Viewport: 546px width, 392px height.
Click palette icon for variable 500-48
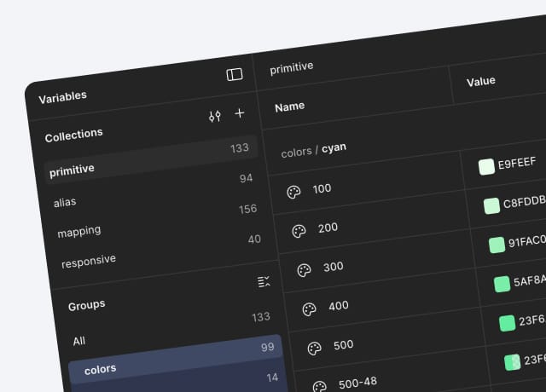coord(319,385)
